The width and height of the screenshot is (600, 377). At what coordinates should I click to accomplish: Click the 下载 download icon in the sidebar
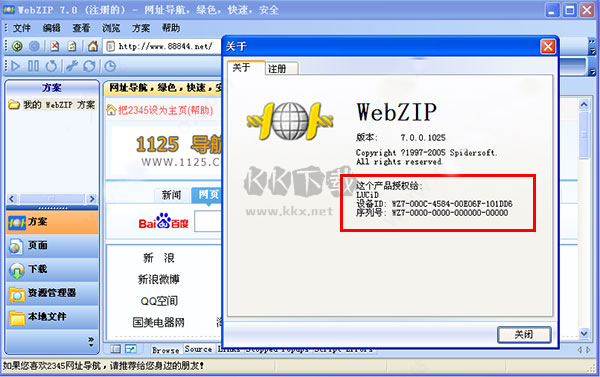tap(16, 270)
